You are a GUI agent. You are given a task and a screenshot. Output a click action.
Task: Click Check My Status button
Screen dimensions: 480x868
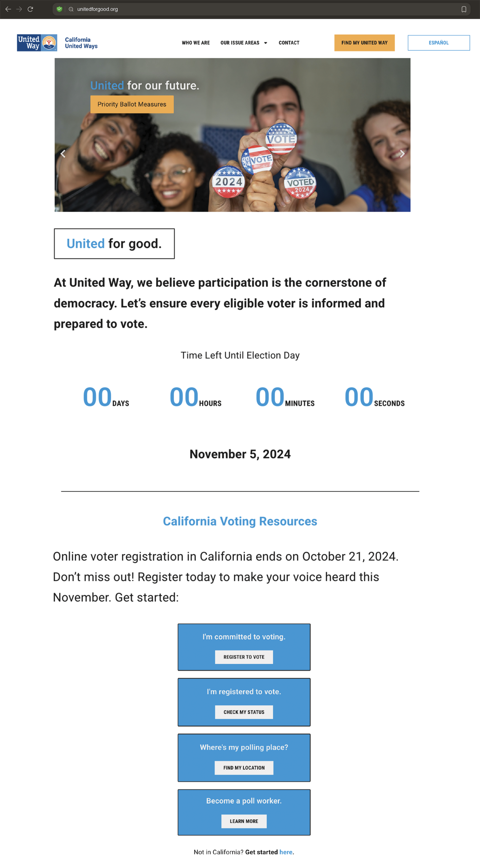[x=244, y=712]
